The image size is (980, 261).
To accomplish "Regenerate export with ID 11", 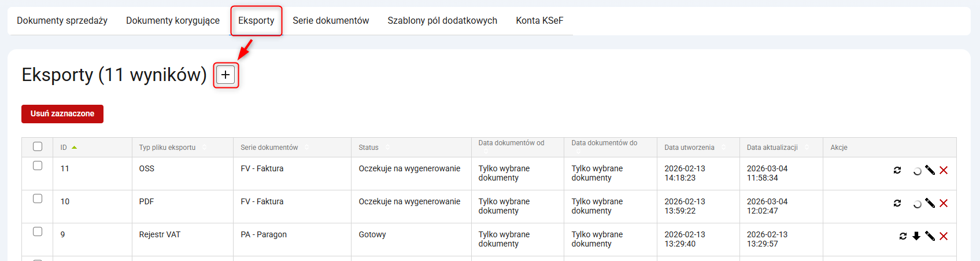I will [x=897, y=170].
